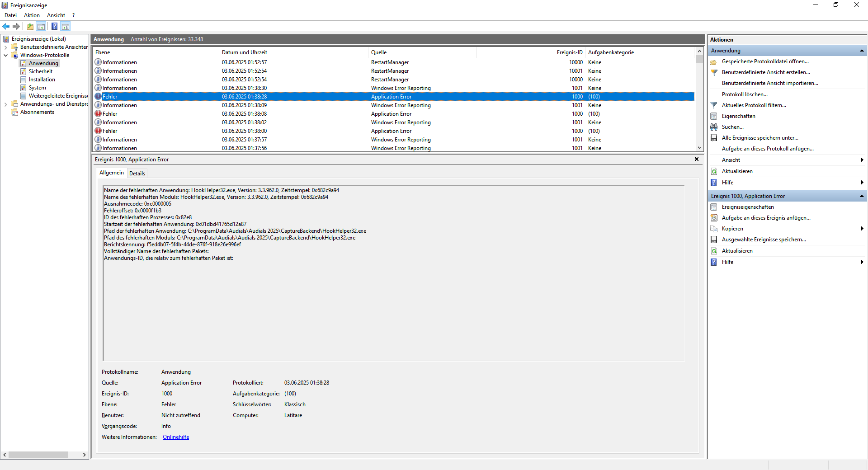Click the filter icon beside Aktuelles Protokoll filtern
The height and width of the screenshot is (470, 868).
click(x=714, y=105)
